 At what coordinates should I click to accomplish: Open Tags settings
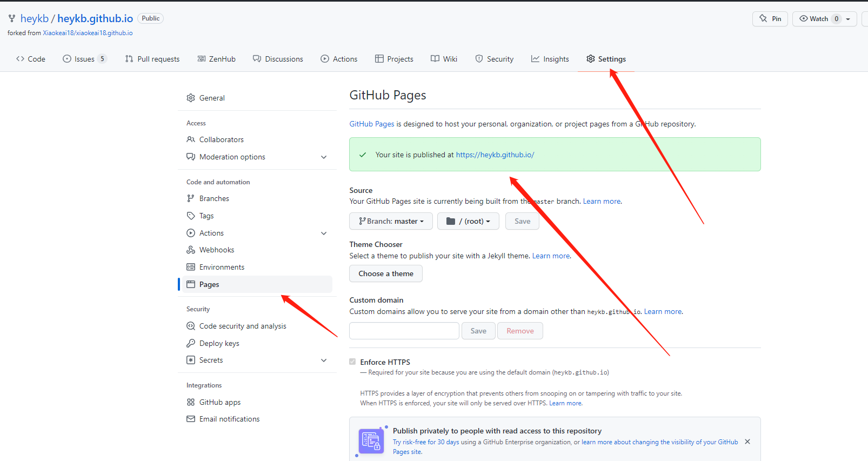click(x=257, y=216)
